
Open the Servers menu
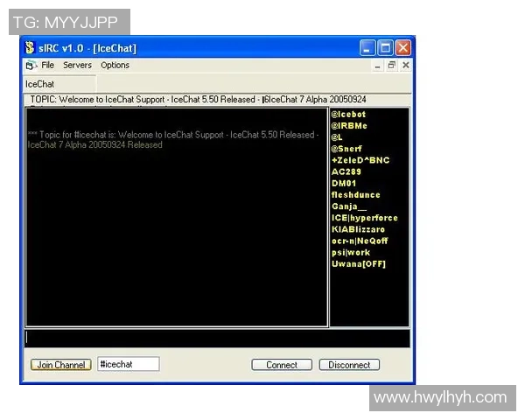click(x=77, y=66)
